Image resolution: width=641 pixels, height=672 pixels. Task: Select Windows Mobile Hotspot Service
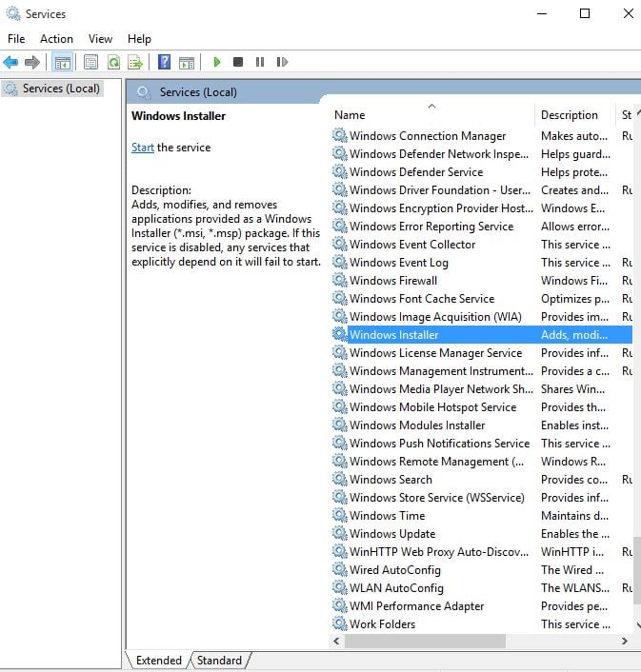pyautogui.click(x=481, y=407)
